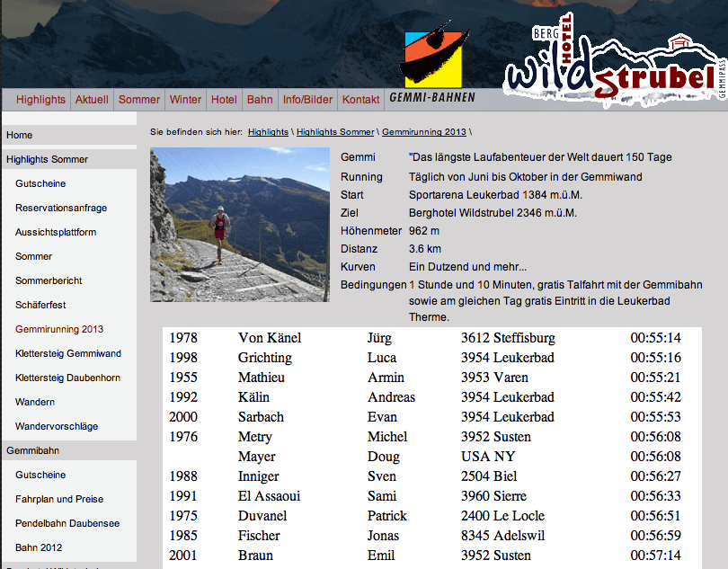Image resolution: width=728 pixels, height=569 pixels.
Task: Click the mountain trail runner photo
Action: [x=240, y=225]
